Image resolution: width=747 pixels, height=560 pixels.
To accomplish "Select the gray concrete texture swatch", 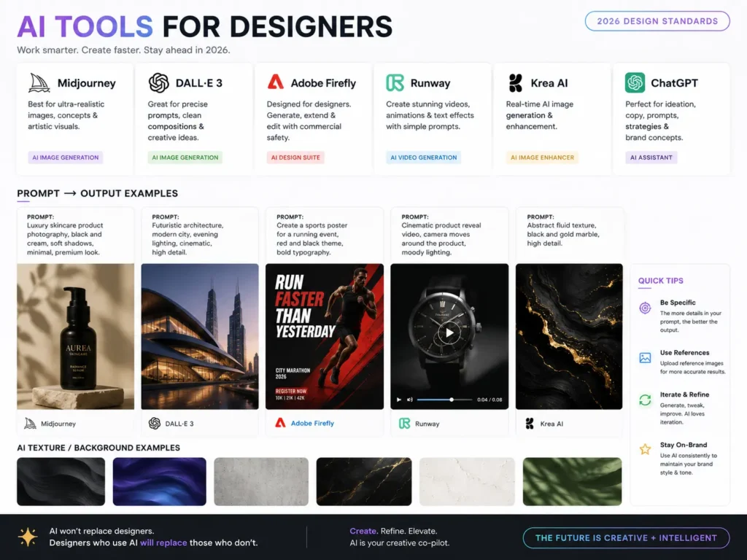I will point(261,481).
